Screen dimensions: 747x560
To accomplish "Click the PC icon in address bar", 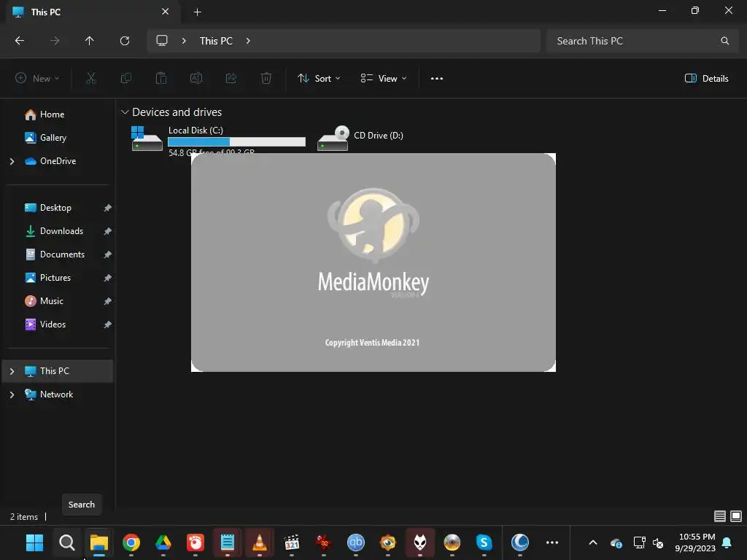I will pyautogui.click(x=162, y=41).
